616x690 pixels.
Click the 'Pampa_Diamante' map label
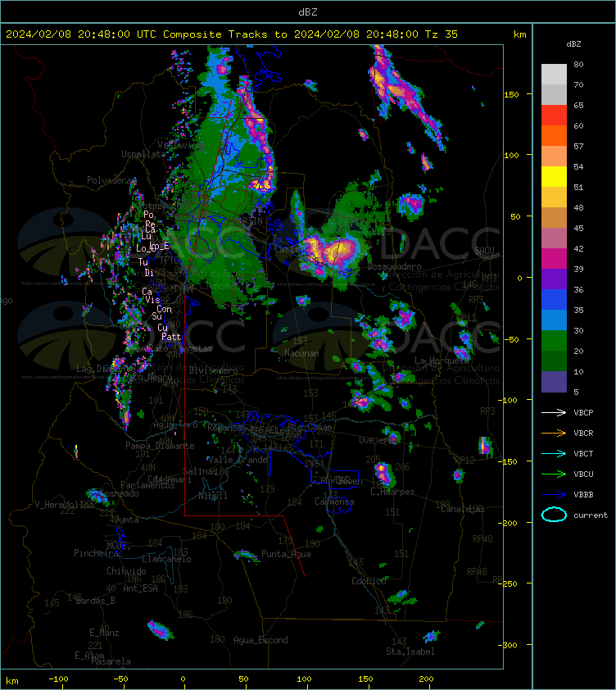coord(160,446)
